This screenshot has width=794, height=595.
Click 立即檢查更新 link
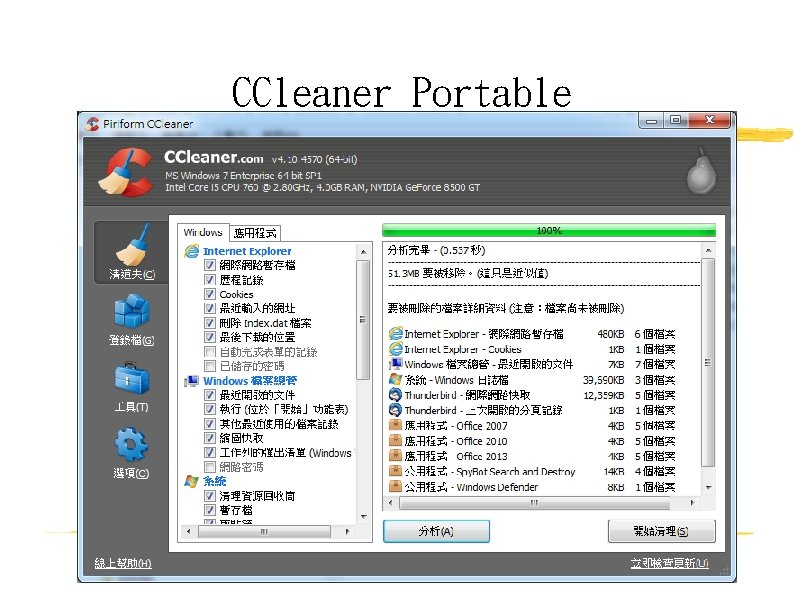pyautogui.click(x=669, y=563)
